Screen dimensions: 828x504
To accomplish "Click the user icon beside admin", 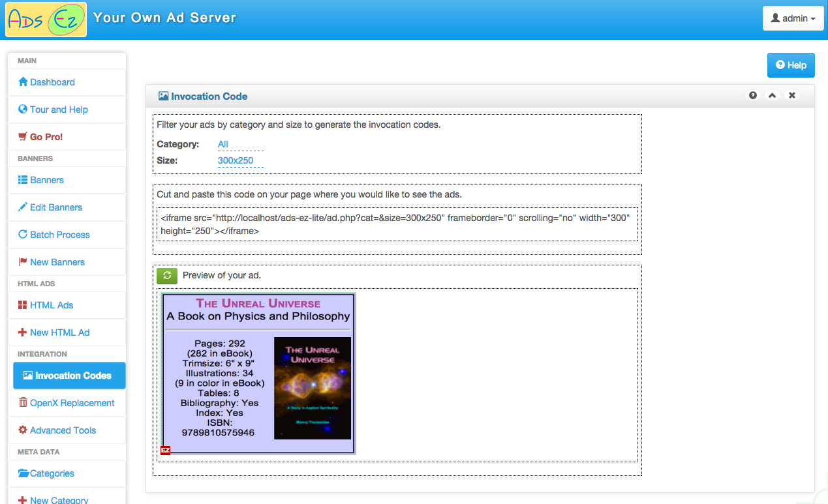I will coord(775,18).
